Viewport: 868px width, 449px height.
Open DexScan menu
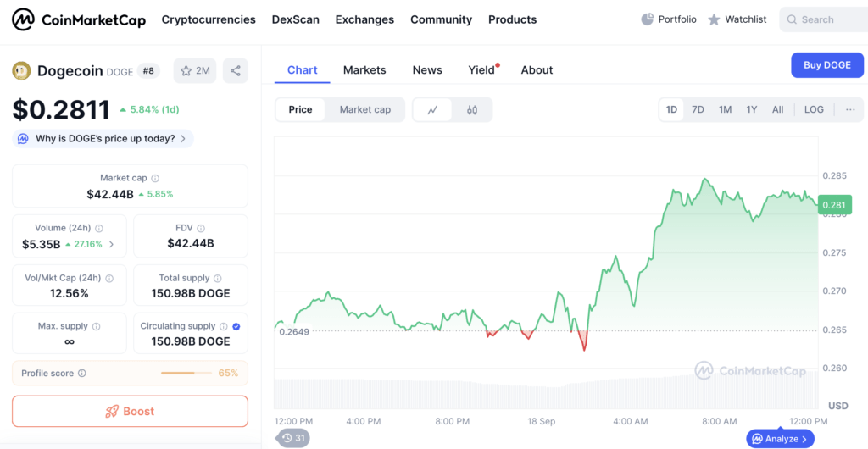tap(296, 19)
